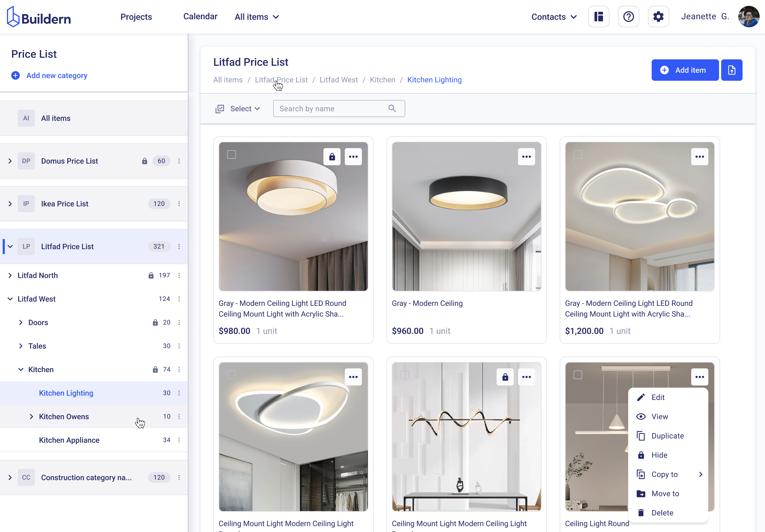
Task: Open the All items header dropdown
Action: [257, 17]
